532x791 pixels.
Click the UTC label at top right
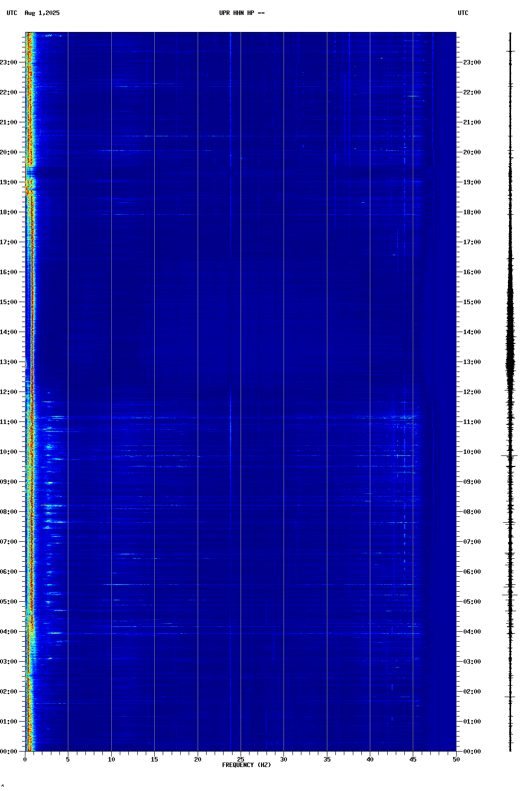click(x=463, y=13)
